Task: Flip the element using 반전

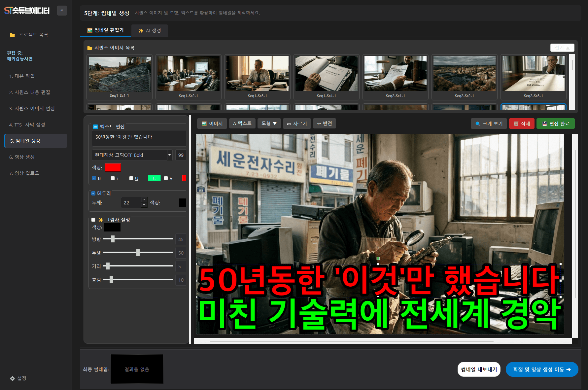Action: [324, 123]
